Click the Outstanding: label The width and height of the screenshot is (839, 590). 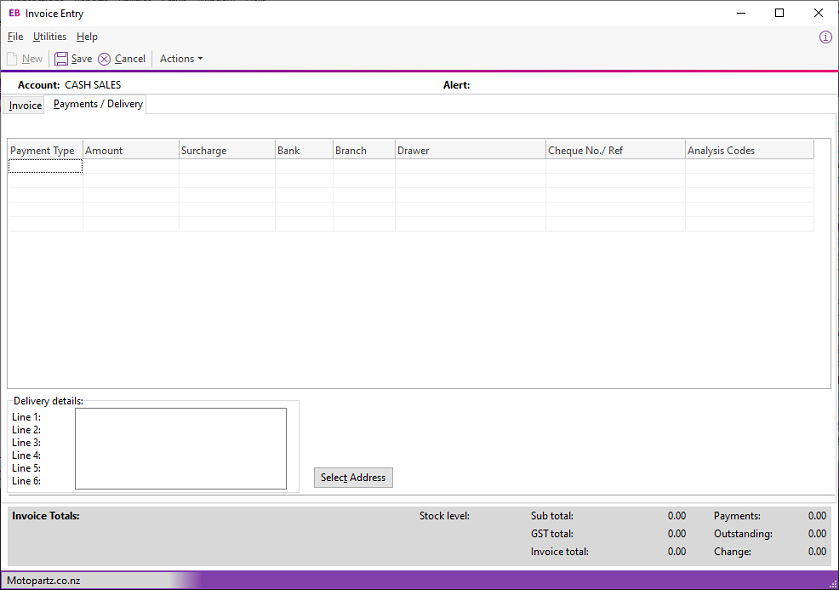click(x=743, y=533)
